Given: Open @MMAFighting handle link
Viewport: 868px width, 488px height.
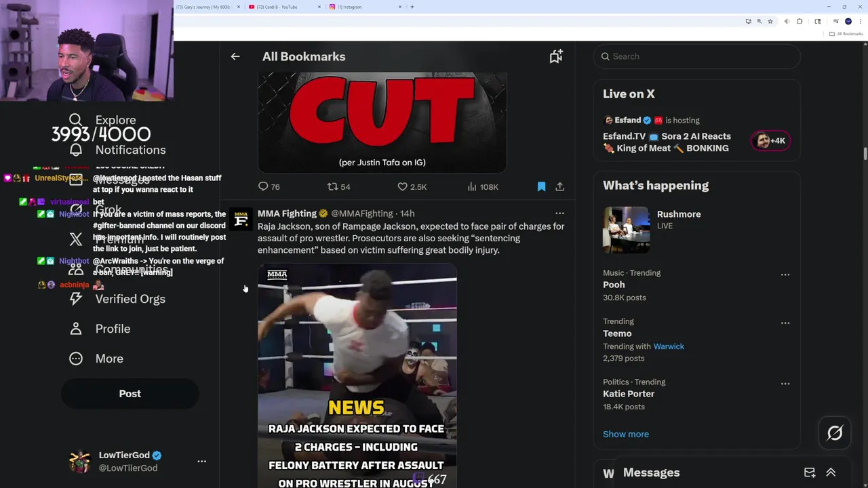Looking at the screenshot, I should point(362,213).
